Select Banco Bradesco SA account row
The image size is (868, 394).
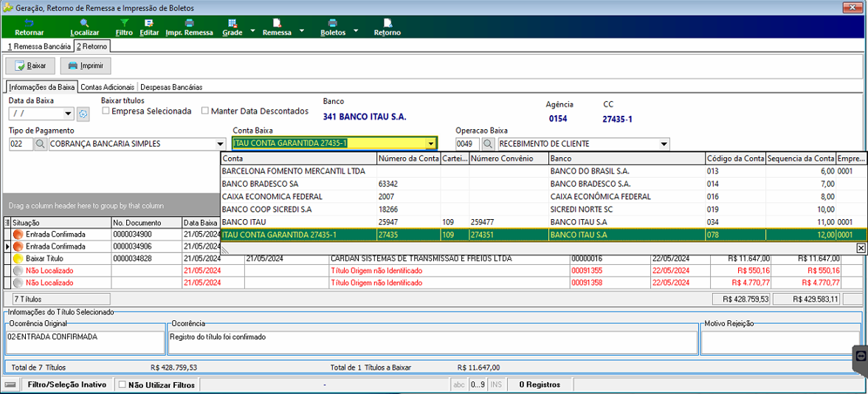[x=543, y=184]
